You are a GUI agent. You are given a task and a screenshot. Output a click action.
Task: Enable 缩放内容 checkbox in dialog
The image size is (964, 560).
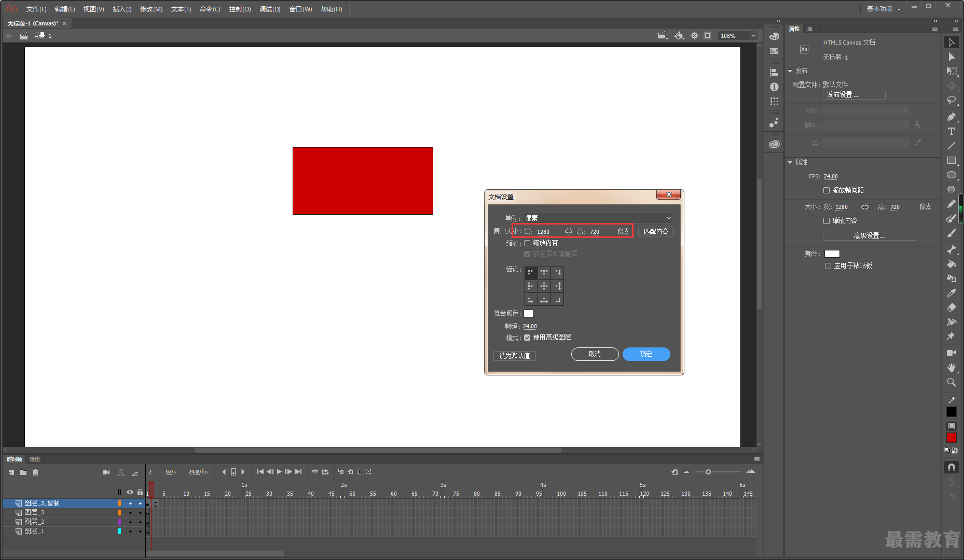(x=527, y=243)
